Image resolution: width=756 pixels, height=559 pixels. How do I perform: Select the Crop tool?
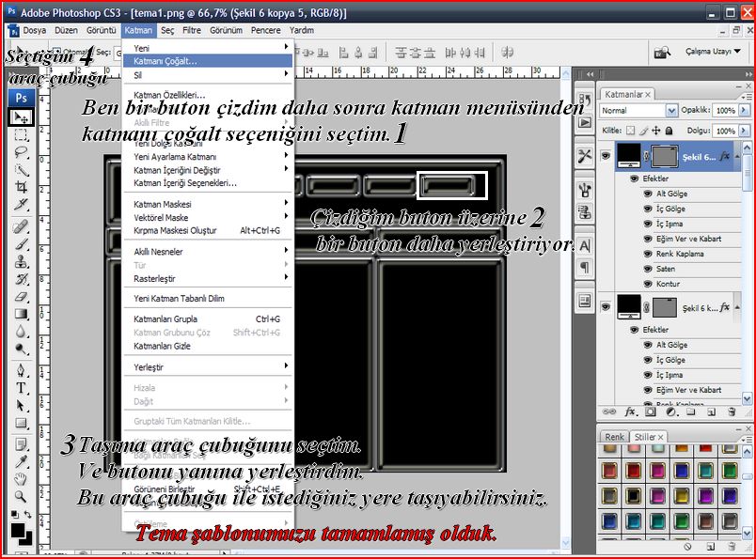pyautogui.click(x=21, y=186)
